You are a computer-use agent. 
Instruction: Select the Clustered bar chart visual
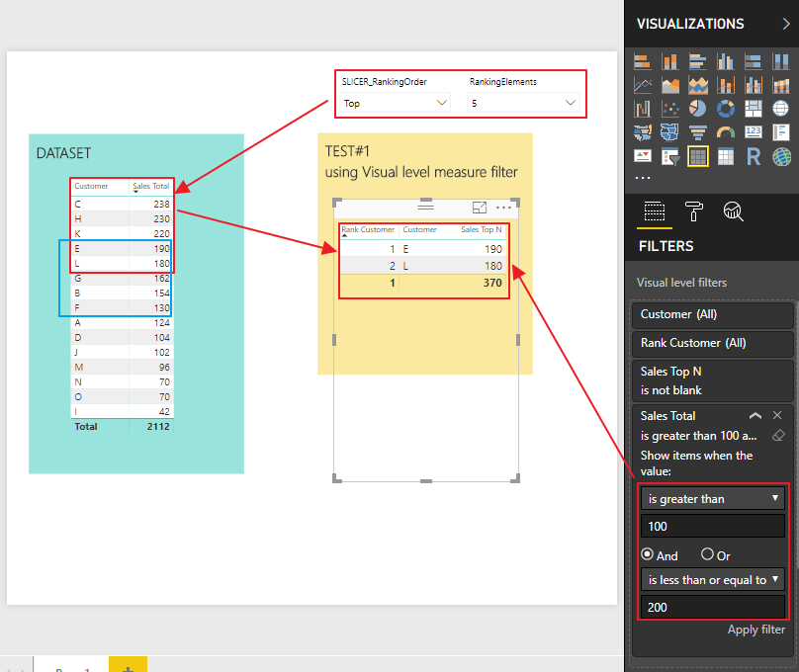click(697, 61)
